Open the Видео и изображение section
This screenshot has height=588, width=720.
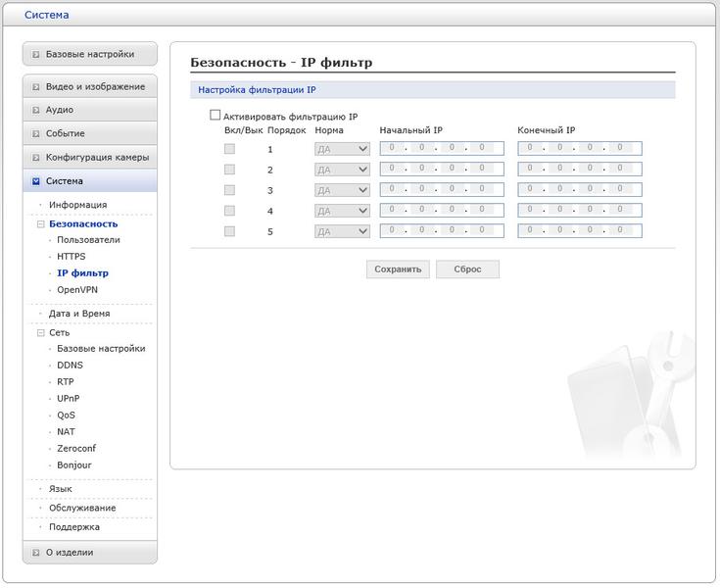tap(90, 87)
